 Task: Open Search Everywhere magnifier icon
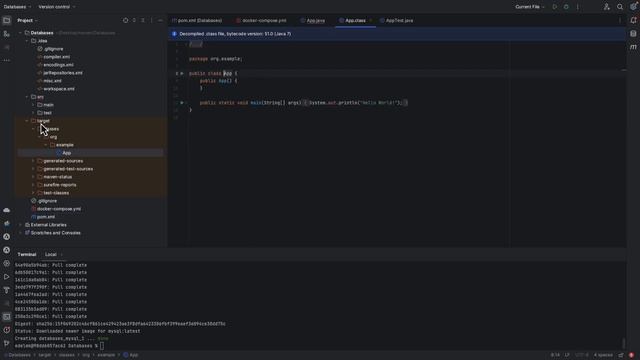620,7
